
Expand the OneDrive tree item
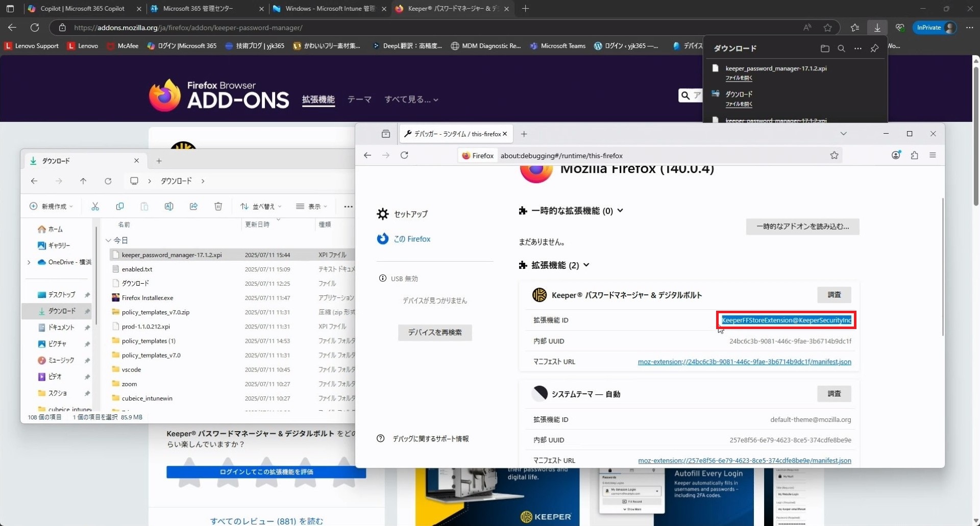coord(29,262)
